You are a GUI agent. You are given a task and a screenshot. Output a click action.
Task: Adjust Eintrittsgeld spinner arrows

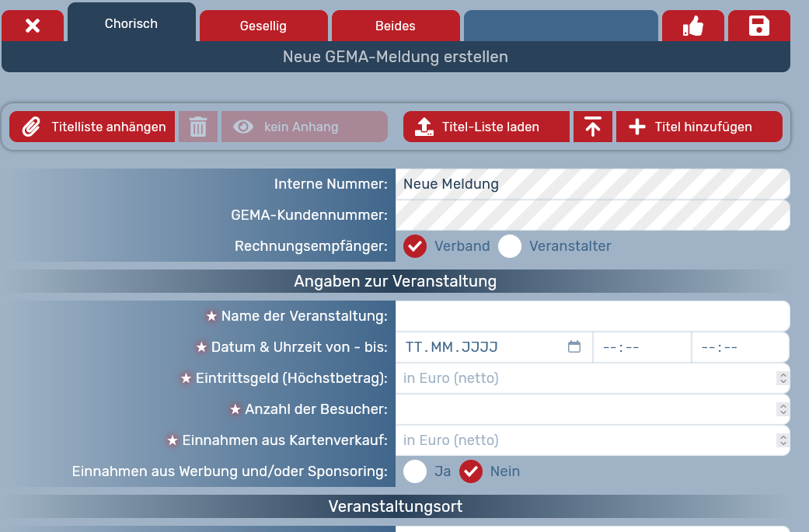click(783, 378)
